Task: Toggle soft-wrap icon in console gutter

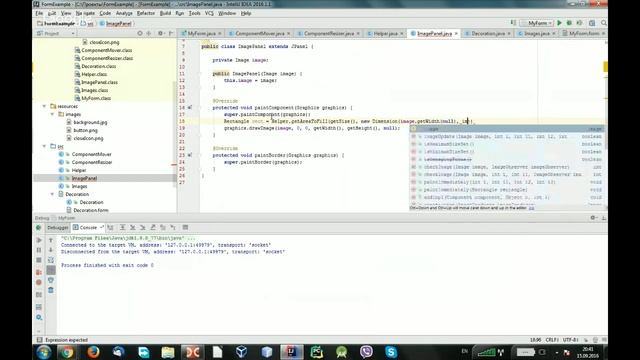Action: 51,260
